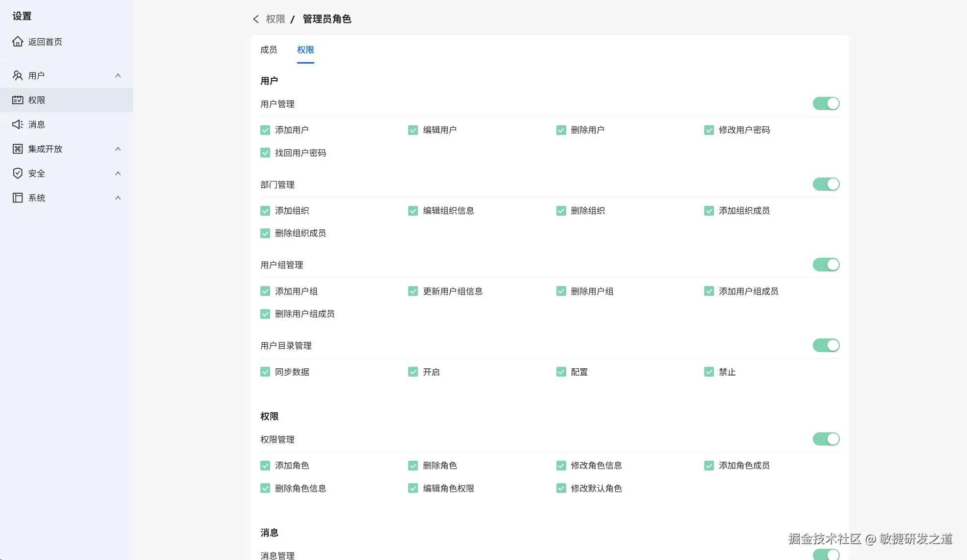
Task: Collapse the 用户 sidebar menu chevron
Action: click(118, 75)
